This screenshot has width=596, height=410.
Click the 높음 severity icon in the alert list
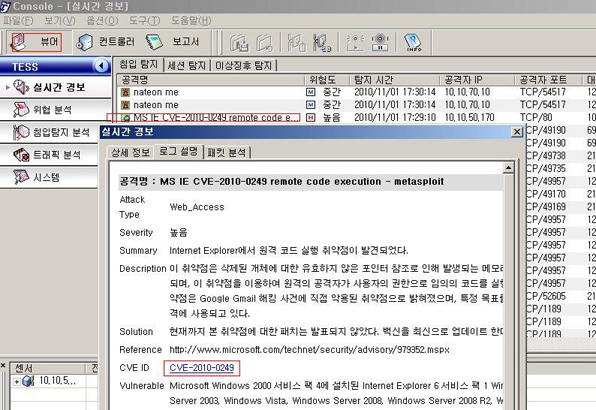[x=311, y=117]
